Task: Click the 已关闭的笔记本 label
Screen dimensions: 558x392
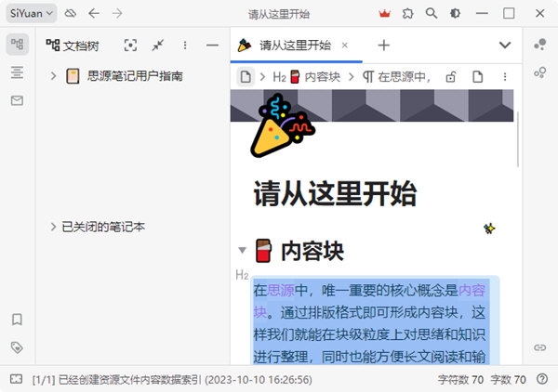Action: click(103, 227)
